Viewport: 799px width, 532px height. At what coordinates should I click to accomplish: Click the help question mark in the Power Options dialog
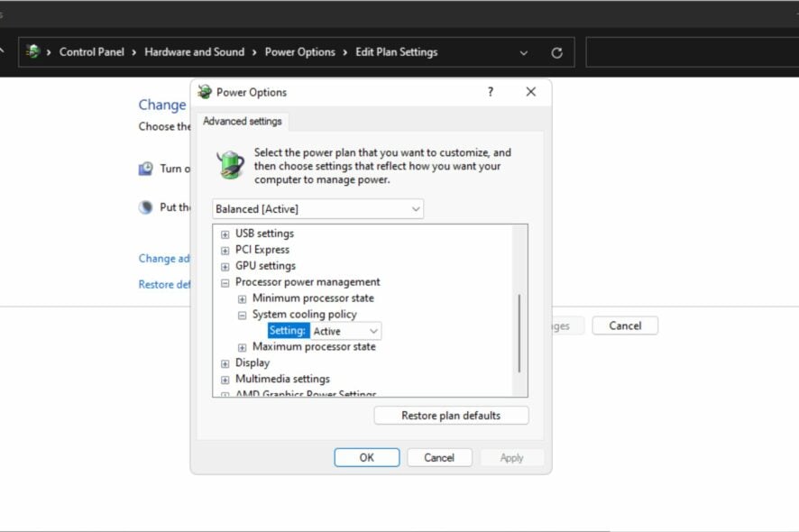pos(491,92)
